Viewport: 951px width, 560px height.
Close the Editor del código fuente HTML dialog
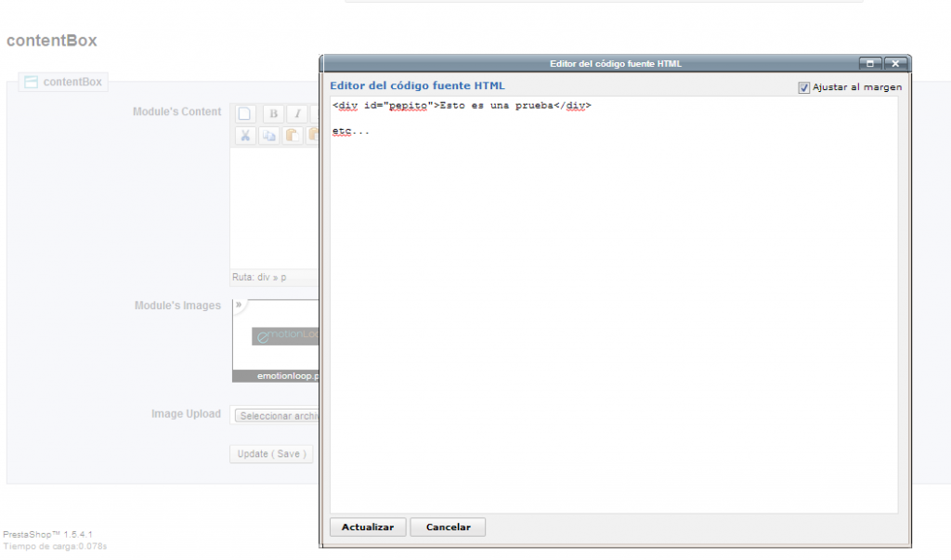click(x=894, y=63)
